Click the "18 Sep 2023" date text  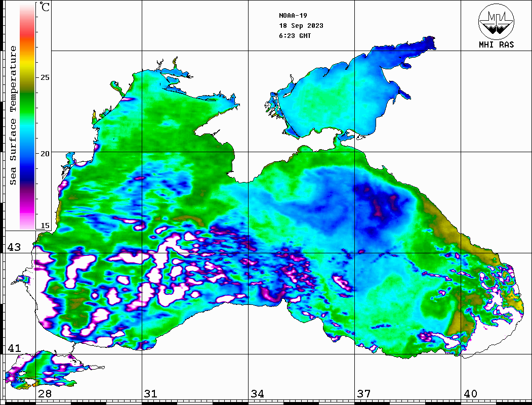coord(301,26)
